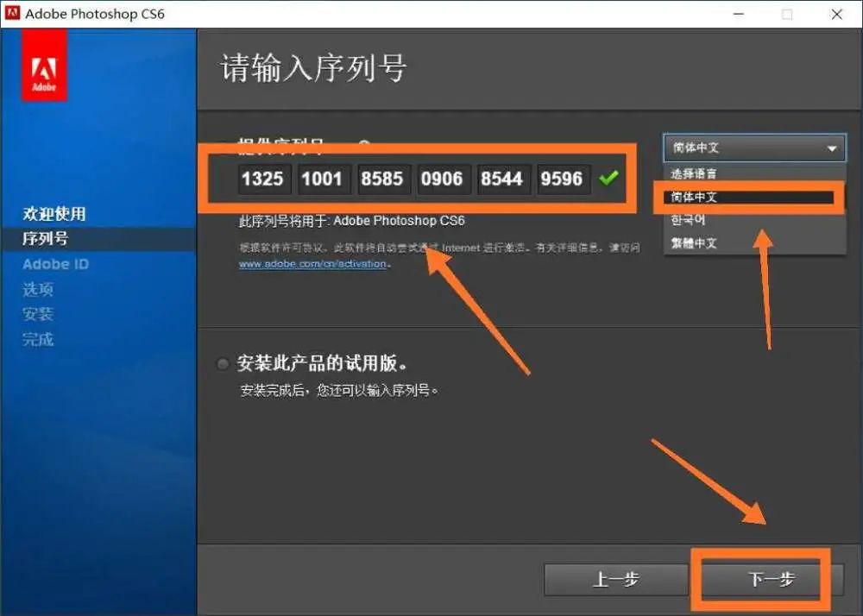
Task: Minimize the Adobe Photoshop CS6 window
Action: tap(739, 14)
